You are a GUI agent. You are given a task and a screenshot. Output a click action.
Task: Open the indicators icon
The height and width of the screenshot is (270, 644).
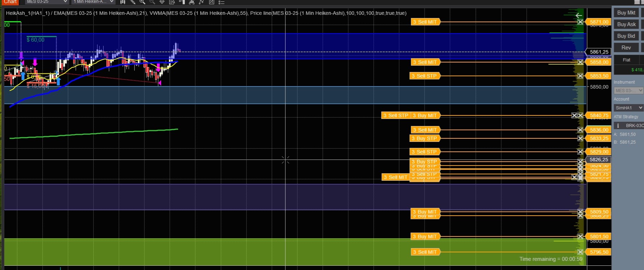coord(191,2)
